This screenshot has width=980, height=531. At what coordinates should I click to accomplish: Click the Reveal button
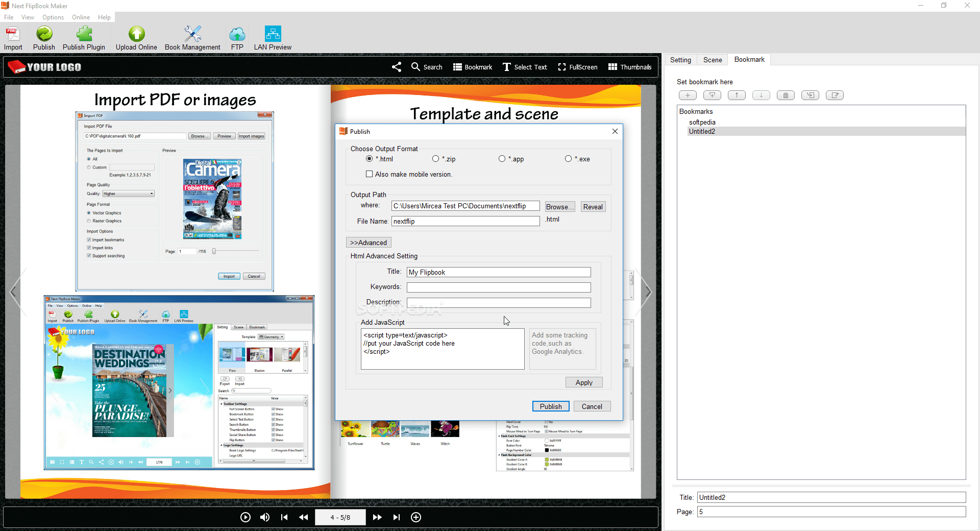tap(593, 207)
